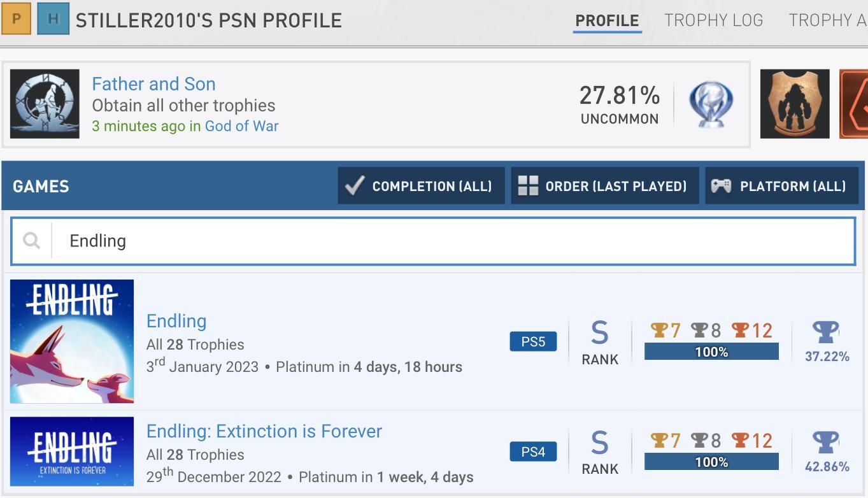Open the Endling: Extinction is Forever title link
This screenshot has height=498, width=868.
(x=264, y=431)
